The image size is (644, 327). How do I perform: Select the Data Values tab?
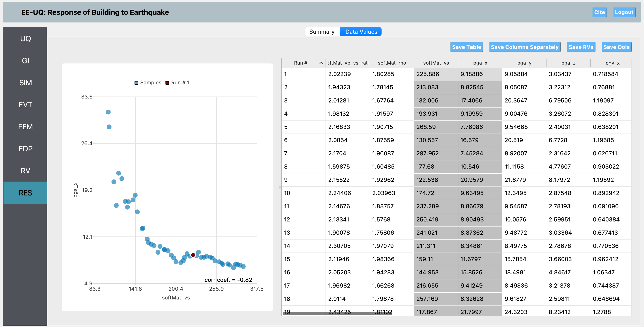click(361, 32)
